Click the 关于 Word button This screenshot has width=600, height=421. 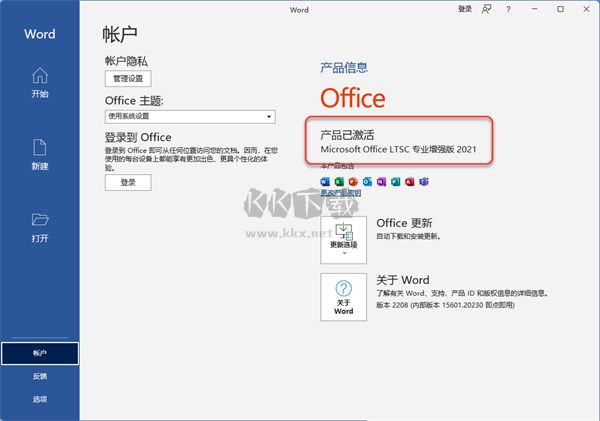tap(344, 297)
